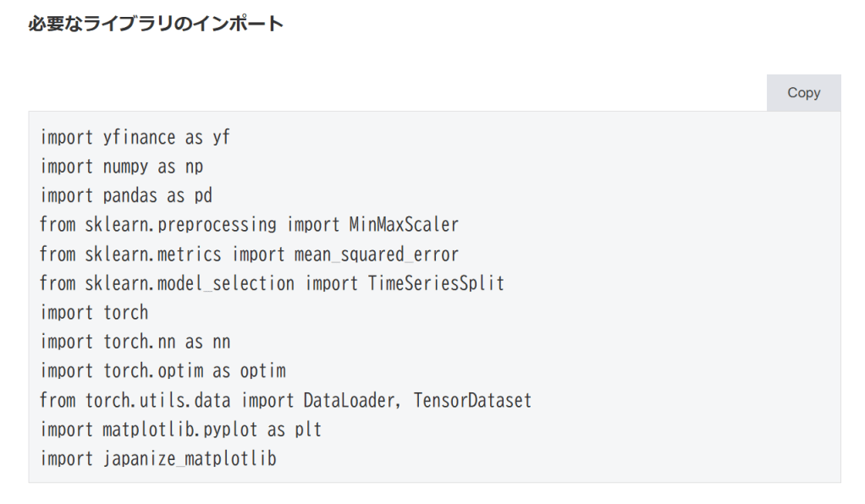Image resolution: width=865 pixels, height=504 pixels.
Task: Click TimeSeriesSplit in the code block
Action: (436, 283)
